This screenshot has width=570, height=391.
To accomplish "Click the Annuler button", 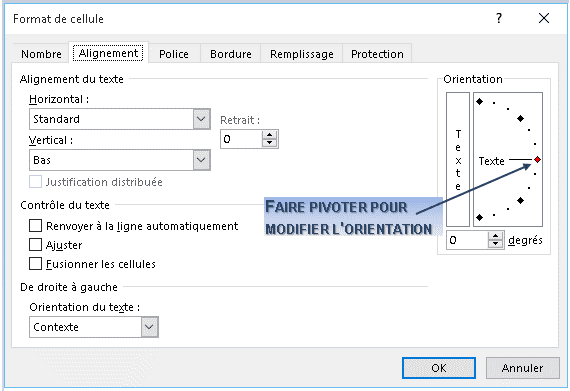I will click(522, 368).
